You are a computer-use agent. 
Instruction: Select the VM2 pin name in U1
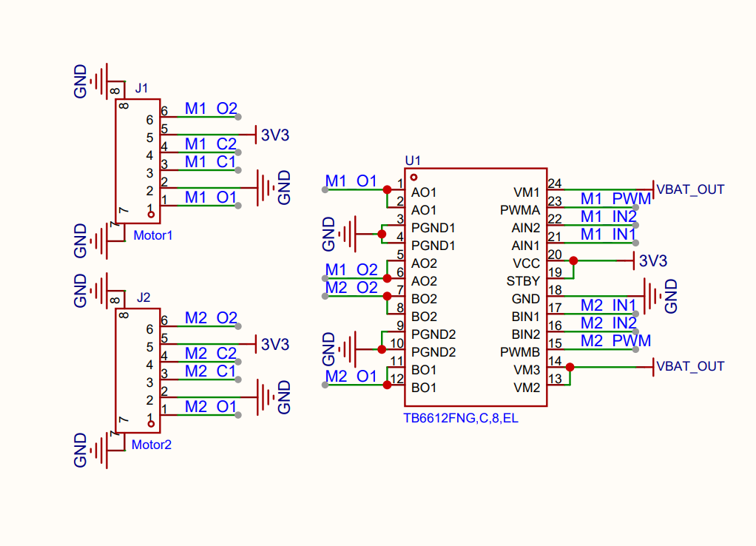pos(527,388)
